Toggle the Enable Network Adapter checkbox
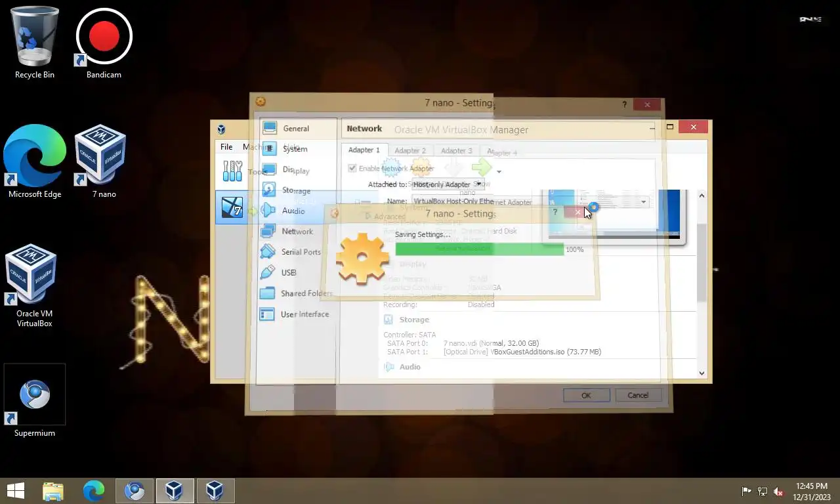The height and width of the screenshot is (504, 840). [352, 169]
